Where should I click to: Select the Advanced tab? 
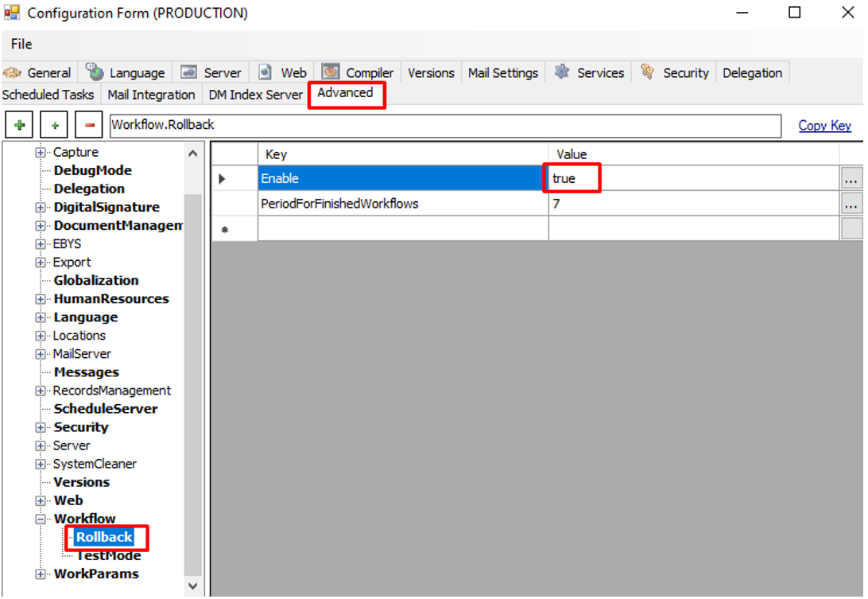coord(346,93)
